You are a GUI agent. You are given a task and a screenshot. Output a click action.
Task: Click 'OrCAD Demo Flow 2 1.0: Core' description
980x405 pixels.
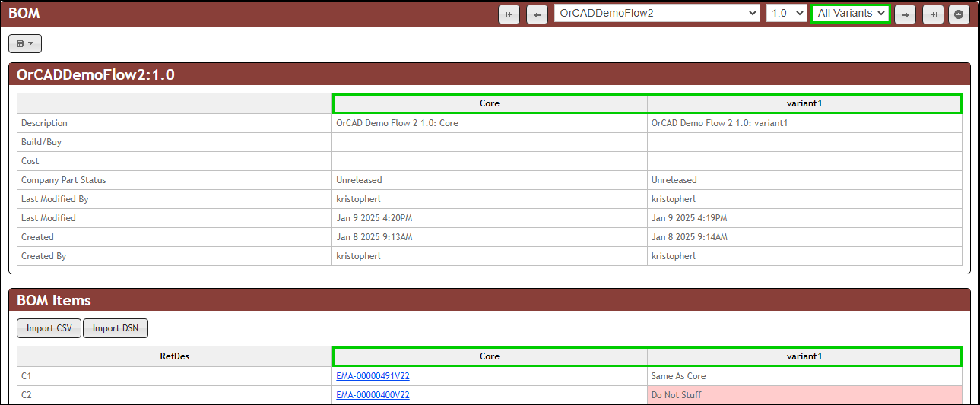[x=397, y=123]
